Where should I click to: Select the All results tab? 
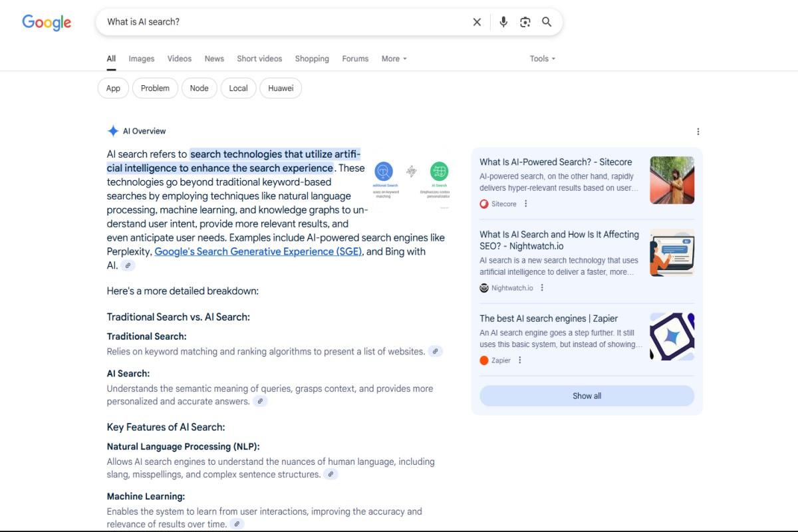[x=112, y=59]
